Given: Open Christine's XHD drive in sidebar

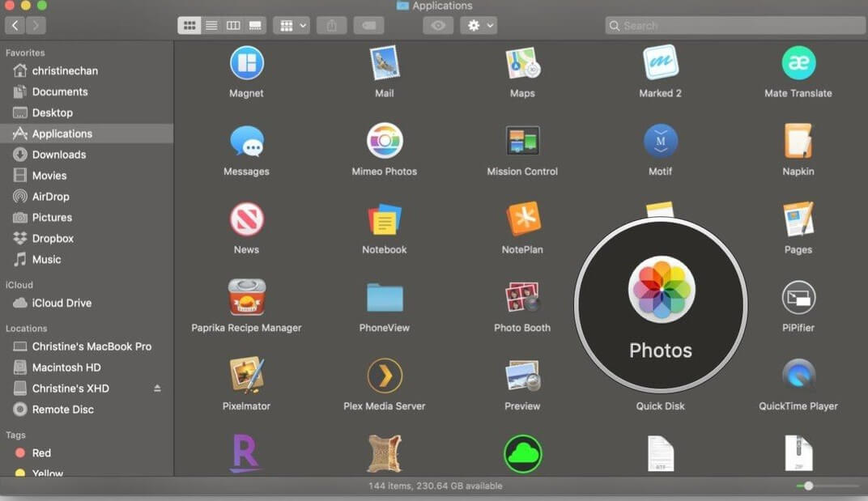Looking at the screenshot, I should pyautogui.click(x=87, y=388).
